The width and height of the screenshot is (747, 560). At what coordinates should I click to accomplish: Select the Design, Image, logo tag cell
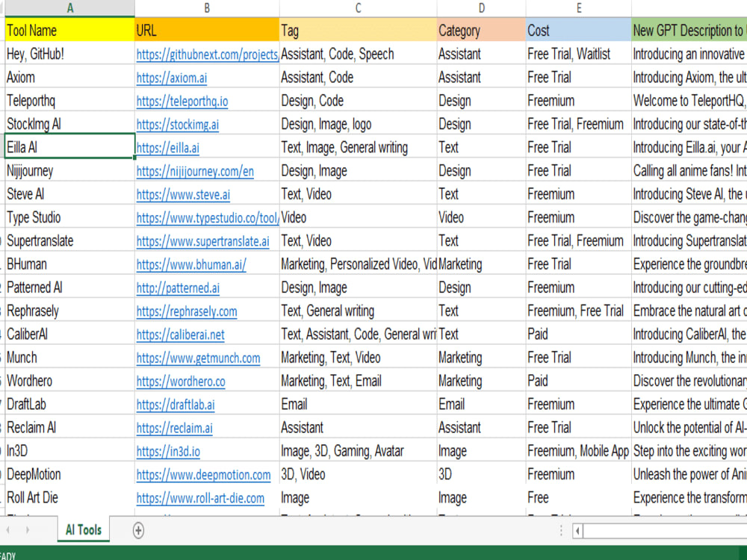[358, 124]
